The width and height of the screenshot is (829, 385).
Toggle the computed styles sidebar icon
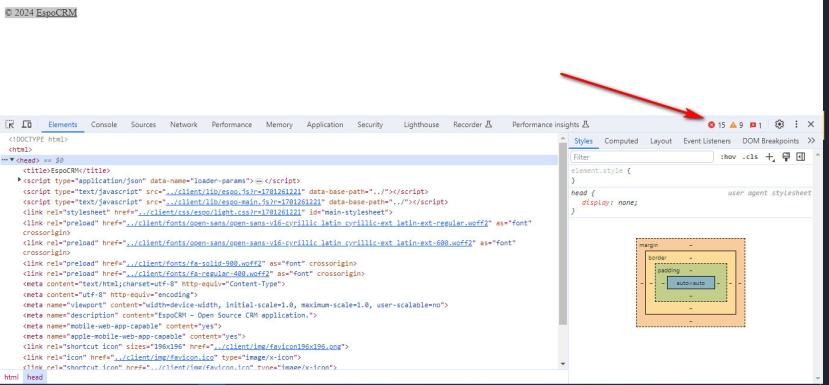800,157
